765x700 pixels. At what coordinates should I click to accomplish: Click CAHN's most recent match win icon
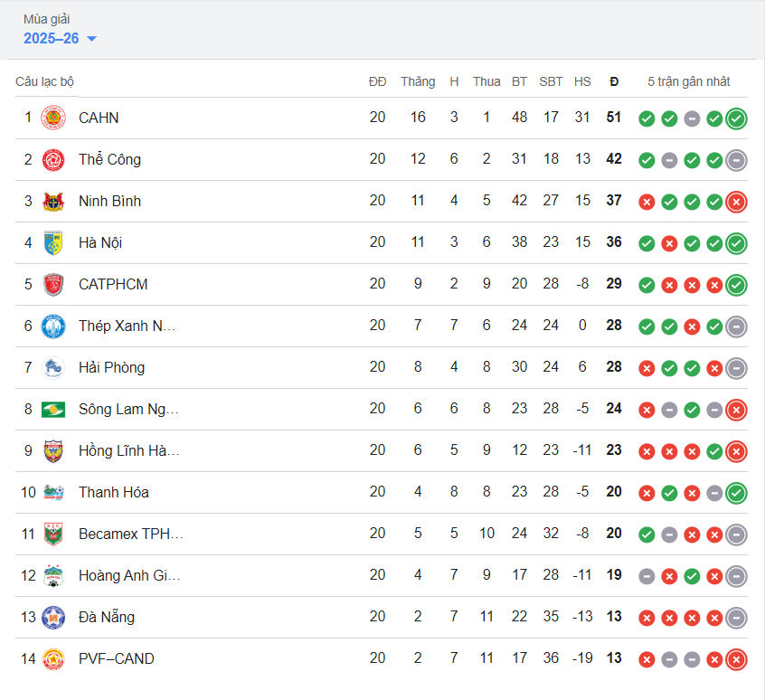736,118
